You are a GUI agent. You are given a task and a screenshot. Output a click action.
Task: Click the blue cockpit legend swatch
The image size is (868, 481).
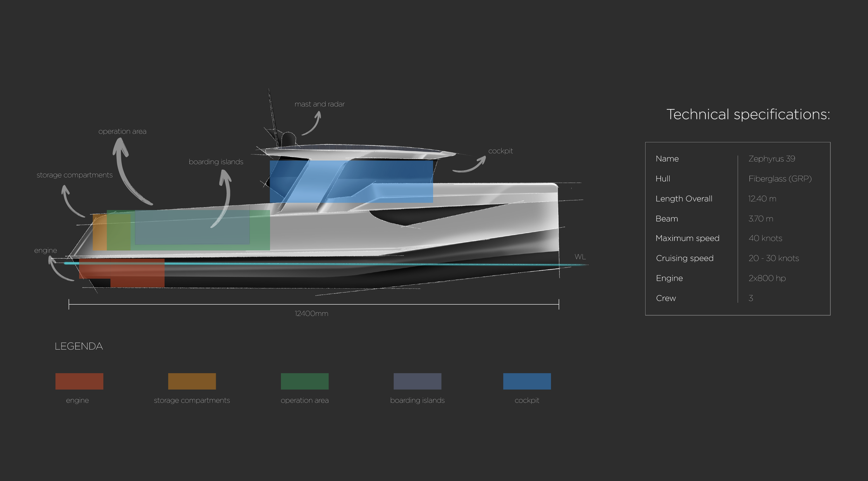[x=527, y=381]
